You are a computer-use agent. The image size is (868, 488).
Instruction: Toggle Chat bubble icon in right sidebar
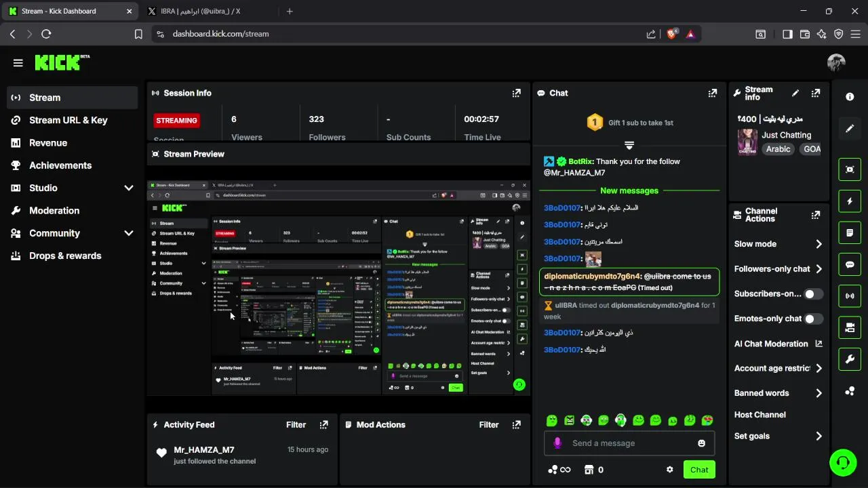(x=850, y=264)
